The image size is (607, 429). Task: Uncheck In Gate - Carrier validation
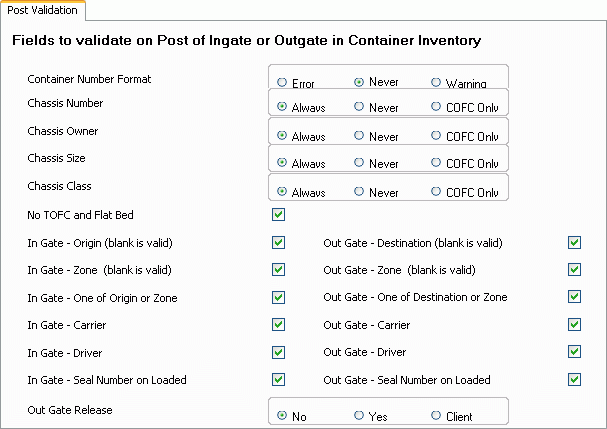(278, 325)
